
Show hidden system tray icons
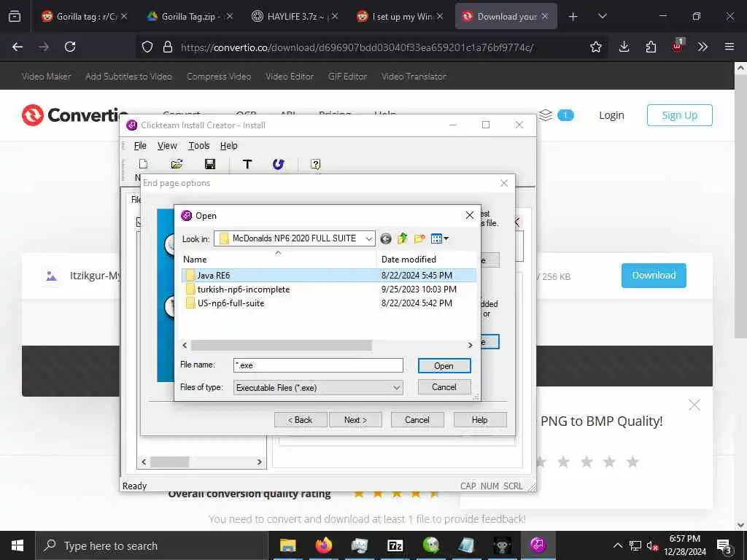point(617,545)
